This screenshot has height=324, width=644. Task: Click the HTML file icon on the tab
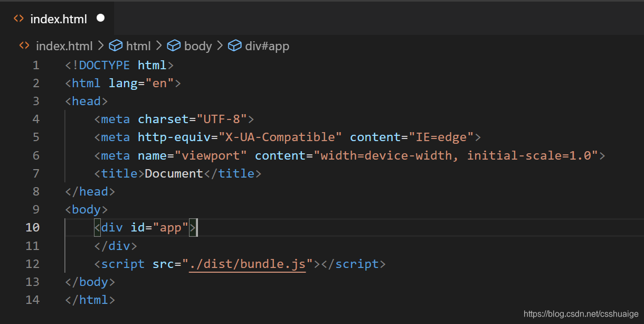18,18
